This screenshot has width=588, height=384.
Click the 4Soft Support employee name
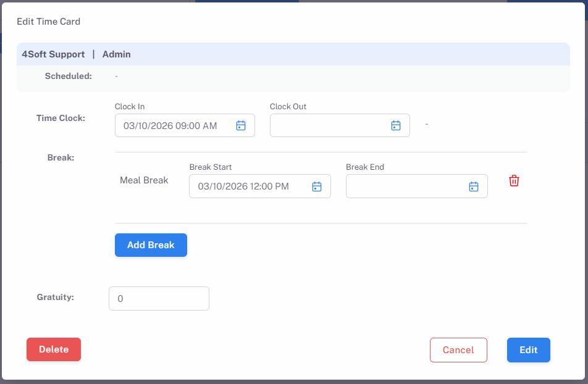pyautogui.click(x=53, y=54)
